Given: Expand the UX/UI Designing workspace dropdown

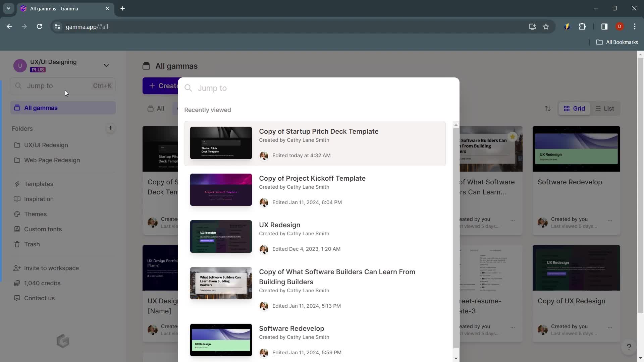Looking at the screenshot, I should click(x=106, y=65).
